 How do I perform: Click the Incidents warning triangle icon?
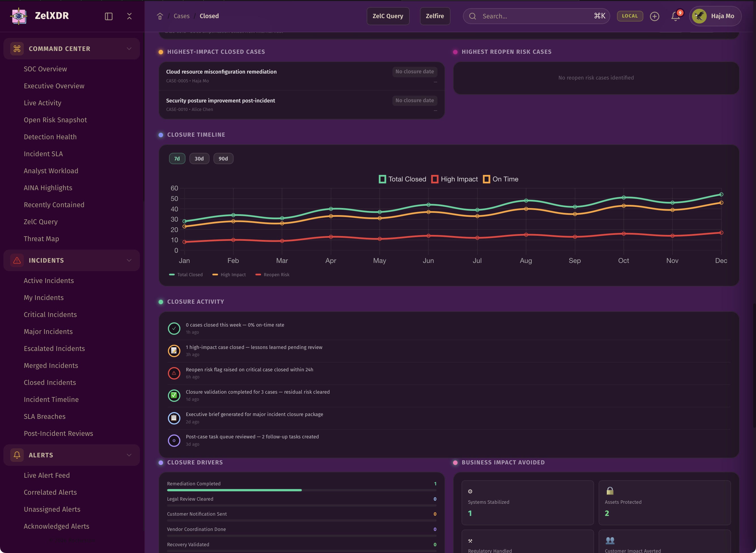click(17, 260)
